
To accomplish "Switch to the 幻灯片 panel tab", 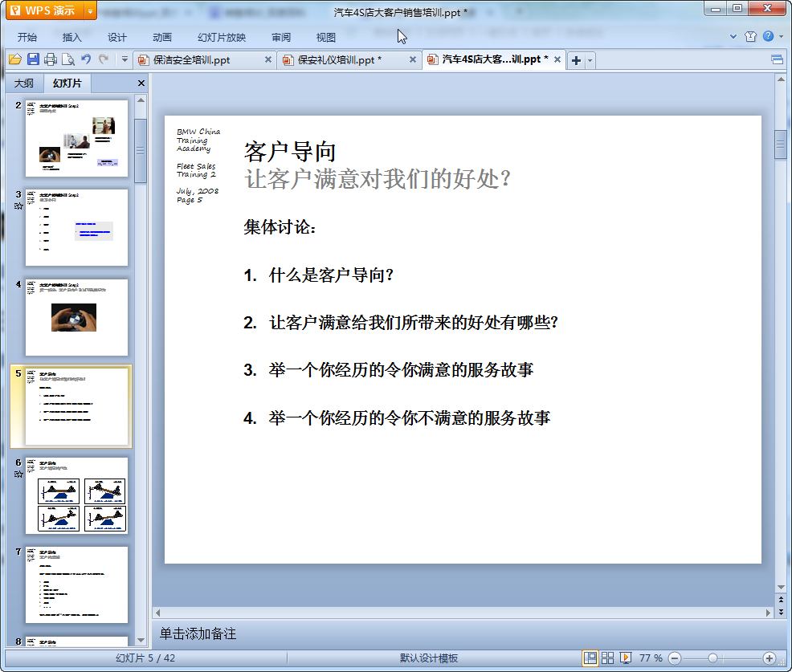I will [x=67, y=83].
